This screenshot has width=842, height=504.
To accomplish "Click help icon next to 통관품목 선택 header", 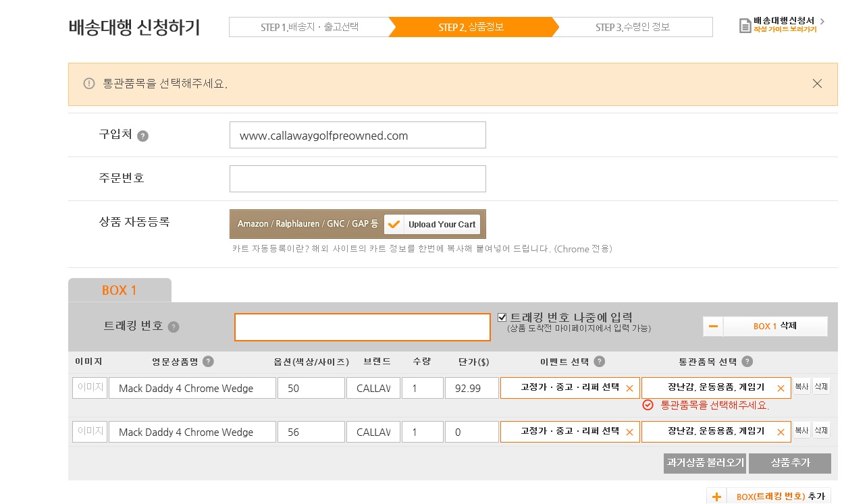I will pos(747,362).
